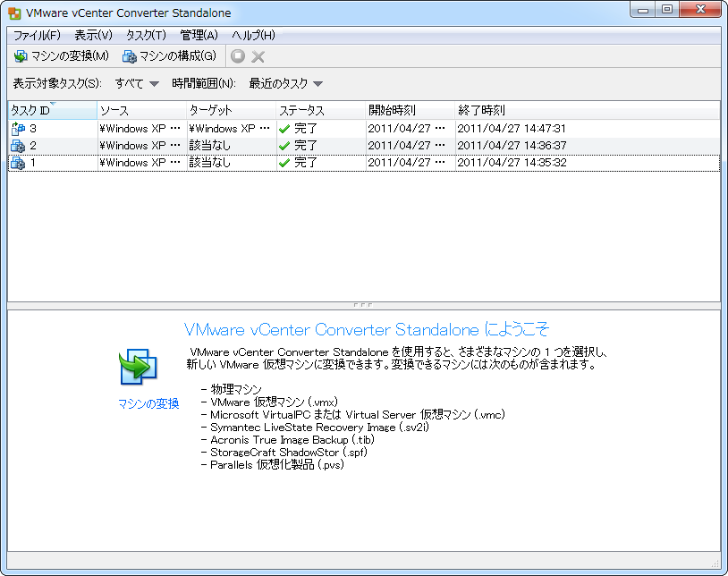The image size is (728, 576).
Task: Click the stop task icon in toolbar
Action: pyautogui.click(x=238, y=56)
